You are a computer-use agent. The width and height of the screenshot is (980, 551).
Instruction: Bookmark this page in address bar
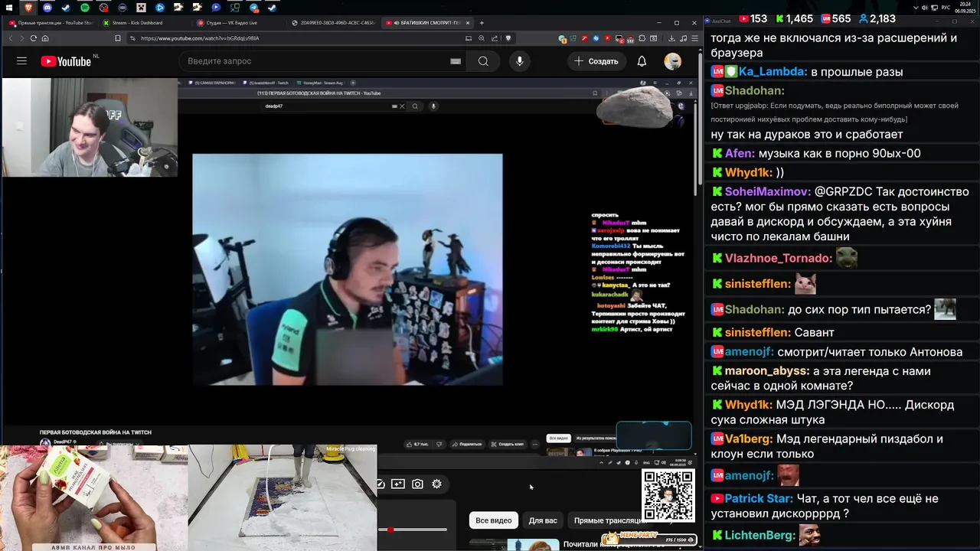pyautogui.click(x=117, y=38)
